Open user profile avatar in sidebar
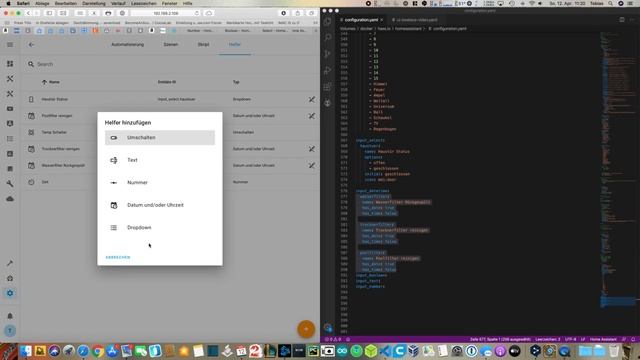Screen dimensions: 640x360 [x=10, y=331]
